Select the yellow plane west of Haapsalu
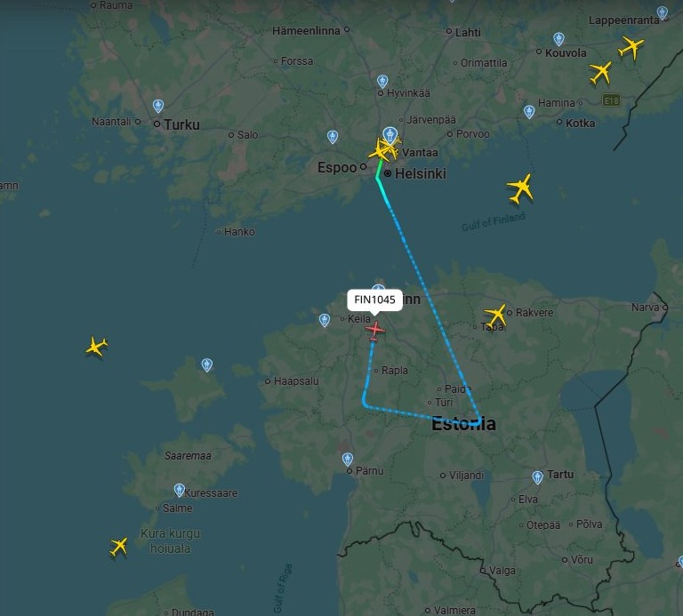Image resolution: width=683 pixels, height=616 pixels. tap(96, 347)
